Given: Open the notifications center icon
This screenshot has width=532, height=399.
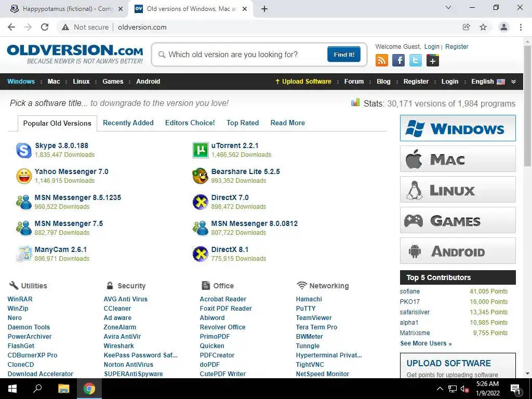Looking at the screenshot, I should (x=515, y=389).
